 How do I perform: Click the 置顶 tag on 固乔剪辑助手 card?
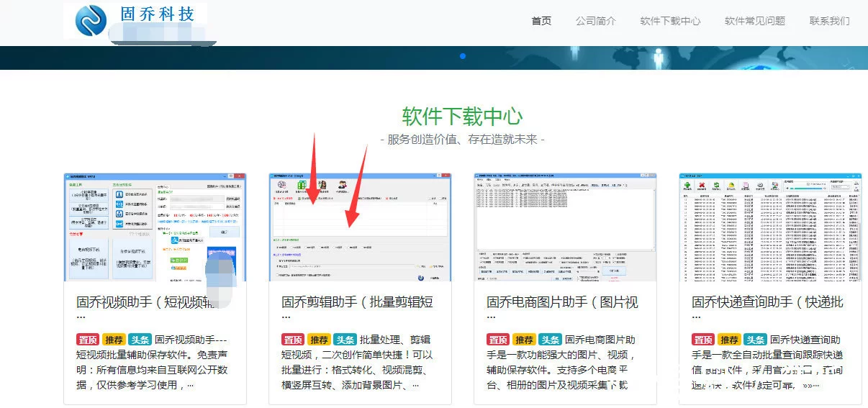[293, 340]
